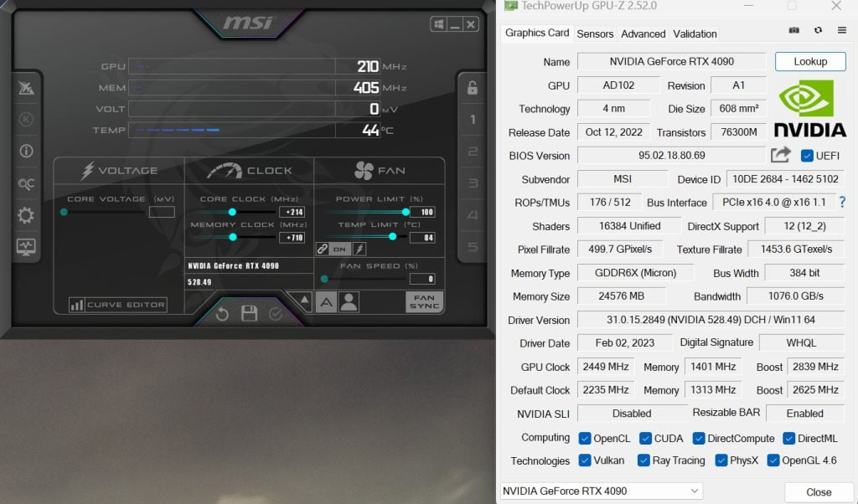Select profile slot 5 in Afterburner
Screen dimensions: 858x504
[473, 247]
